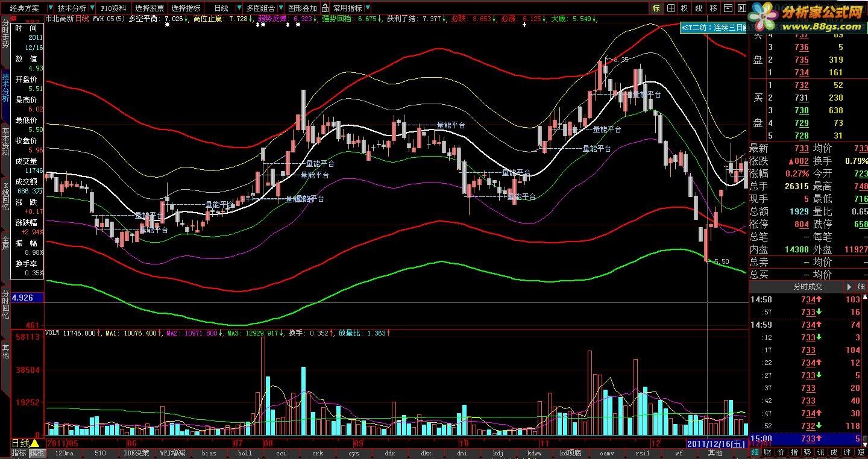Viewport: 868px width, 459px height.
Task: Open the 价 price view button
Action: (781, 452)
